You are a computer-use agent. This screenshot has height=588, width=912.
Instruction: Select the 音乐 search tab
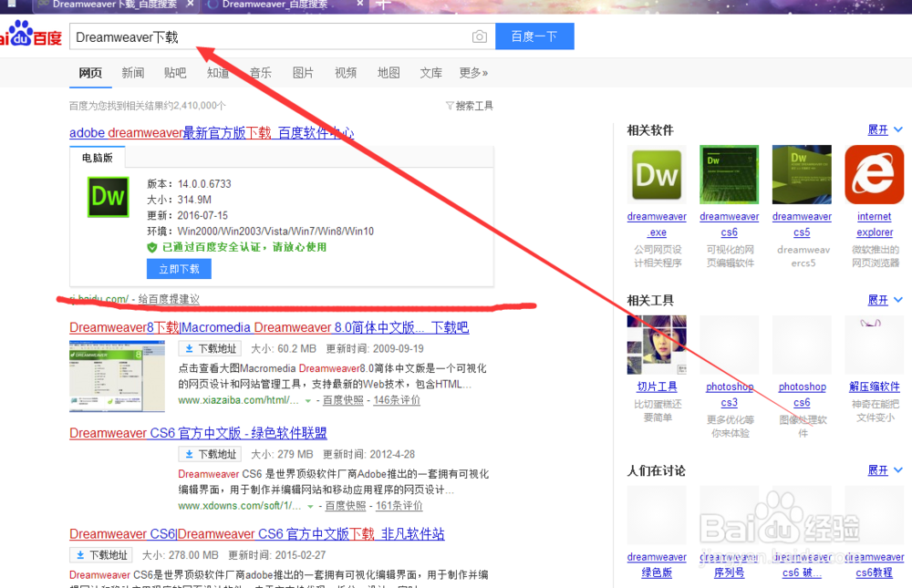pyautogui.click(x=261, y=73)
